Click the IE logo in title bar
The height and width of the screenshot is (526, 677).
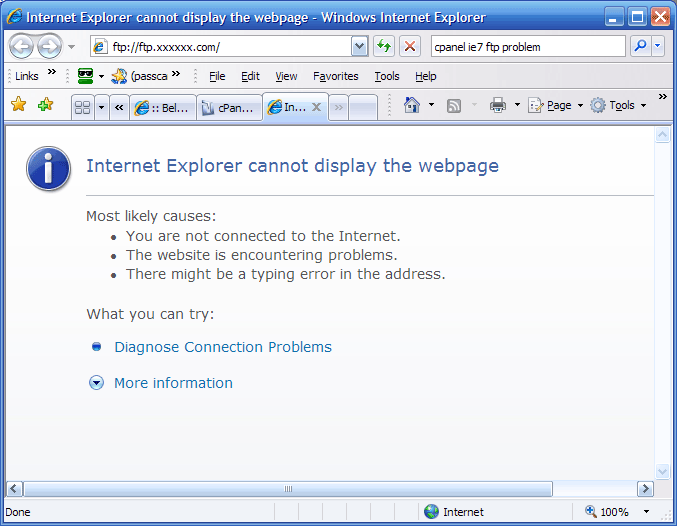click(14, 16)
